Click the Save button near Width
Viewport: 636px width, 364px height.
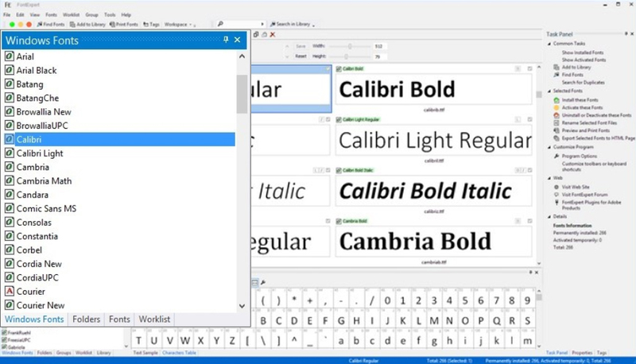click(301, 46)
